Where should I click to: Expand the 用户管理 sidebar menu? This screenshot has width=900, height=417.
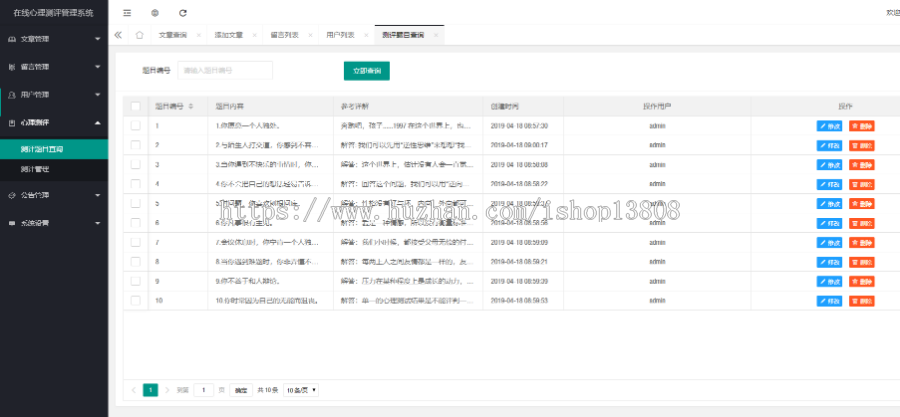(54, 95)
